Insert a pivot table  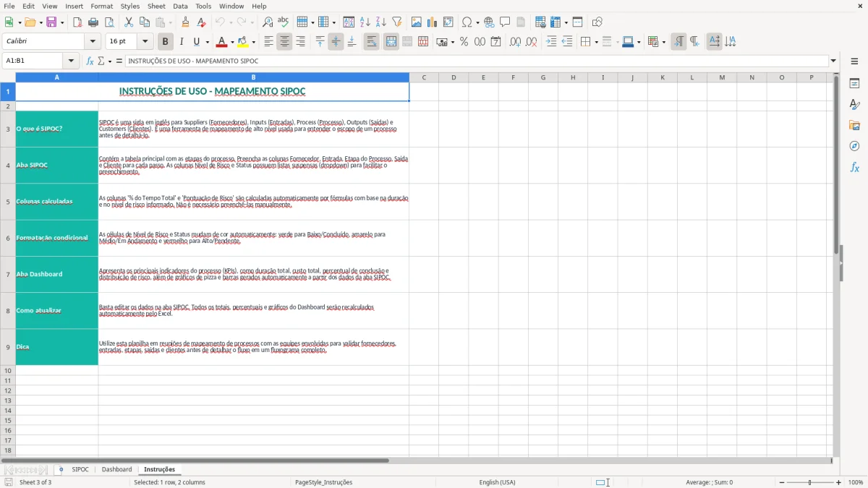coord(448,22)
